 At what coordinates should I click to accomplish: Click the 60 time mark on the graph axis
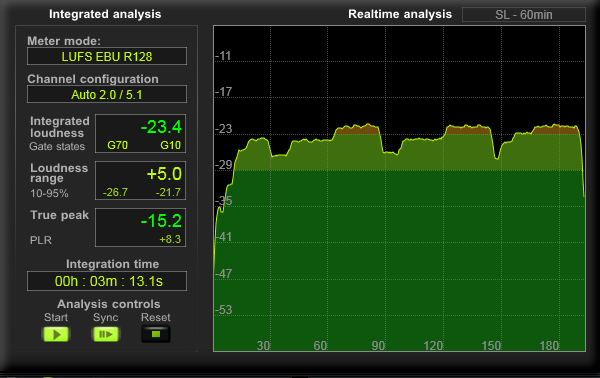[x=320, y=346]
